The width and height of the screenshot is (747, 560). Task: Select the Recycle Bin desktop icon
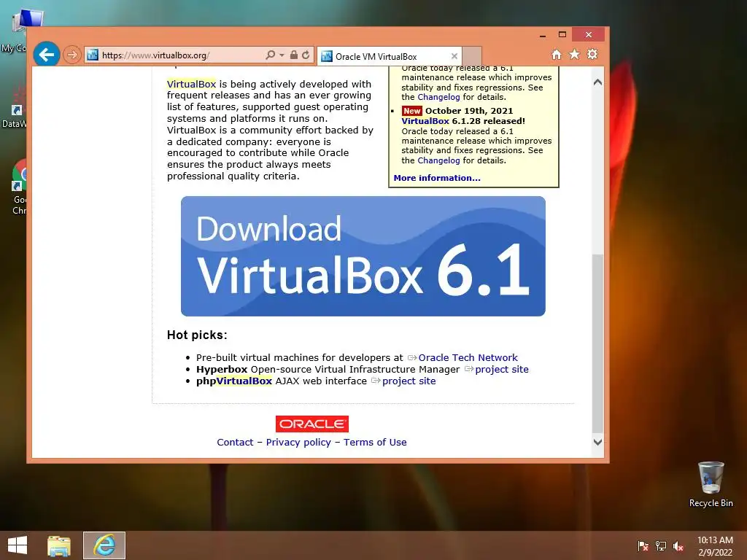point(711,484)
